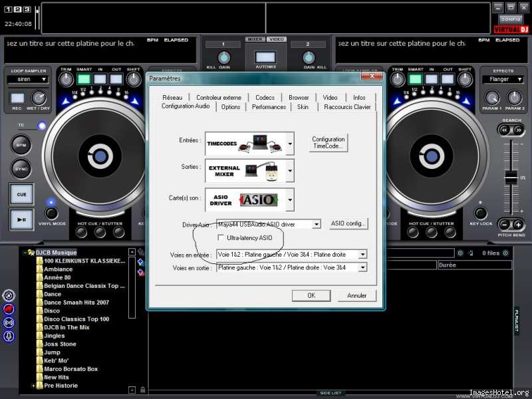Click the left deck loop IN button
Viewport: 532px width, 399px height.
pos(100,79)
